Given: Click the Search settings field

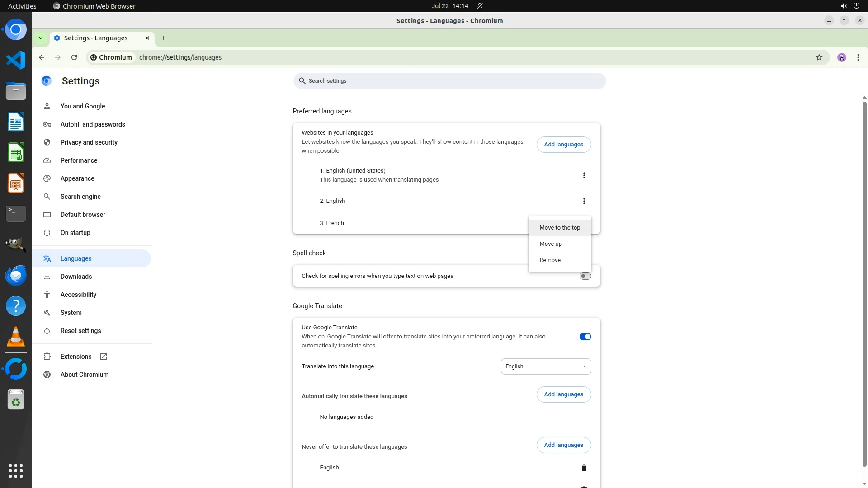Looking at the screenshot, I should (449, 81).
